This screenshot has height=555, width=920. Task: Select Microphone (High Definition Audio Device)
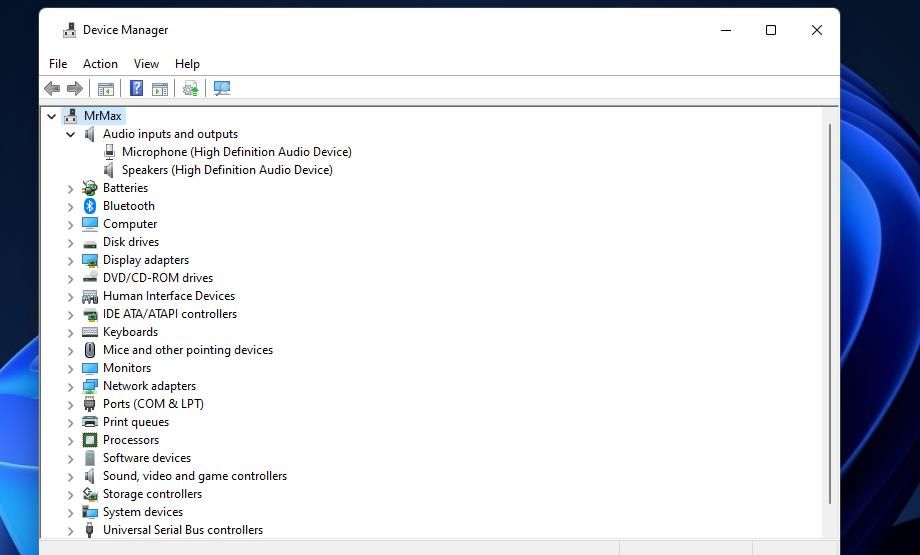point(236,152)
